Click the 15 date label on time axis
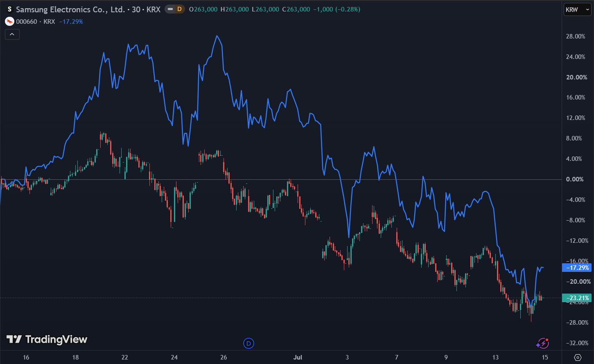This screenshot has height=364, width=594. tap(545, 357)
